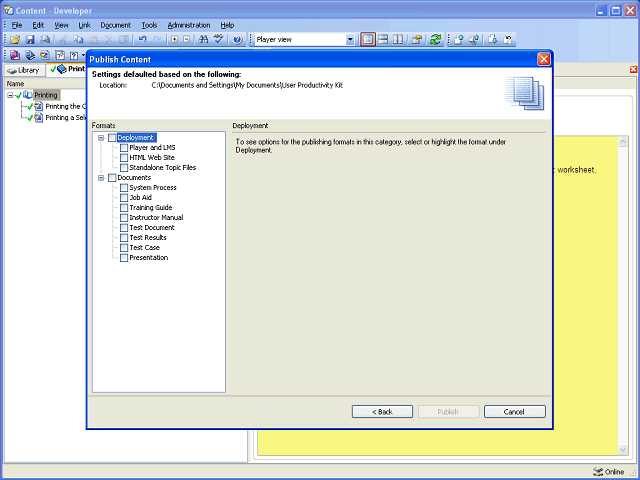Open the Edit menu
640x480 pixels.
coord(38,25)
